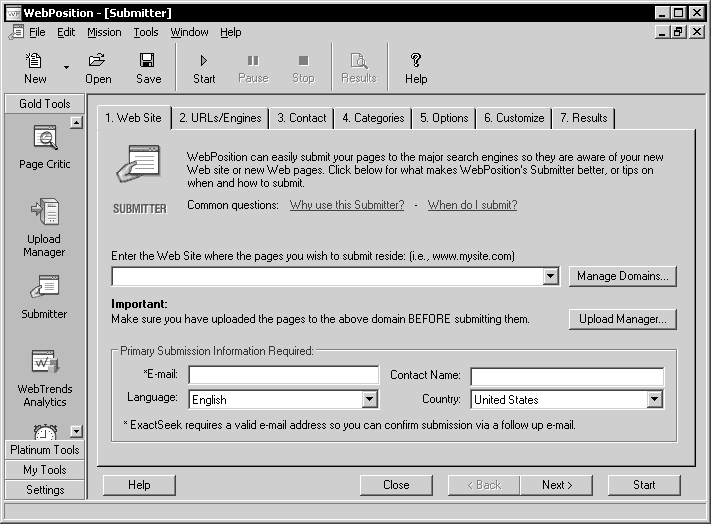
Task: Expand the Gold Tools panel
Action: point(44,104)
